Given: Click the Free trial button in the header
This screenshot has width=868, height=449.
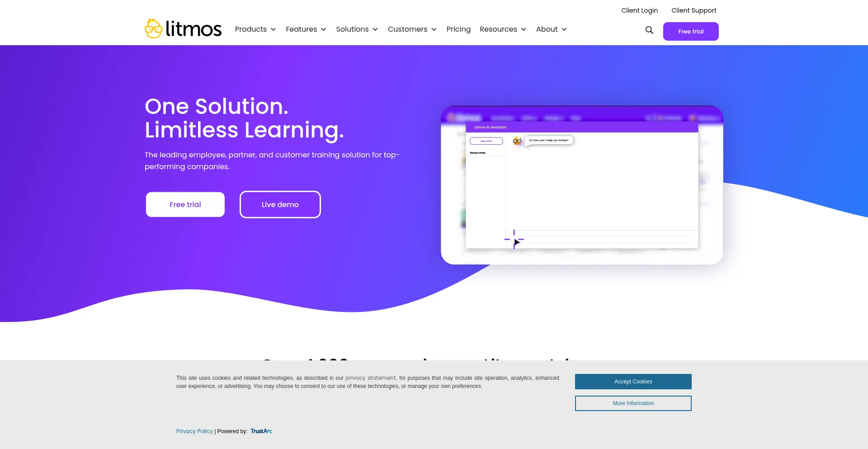Looking at the screenshot, I should [x=691, y=31].
